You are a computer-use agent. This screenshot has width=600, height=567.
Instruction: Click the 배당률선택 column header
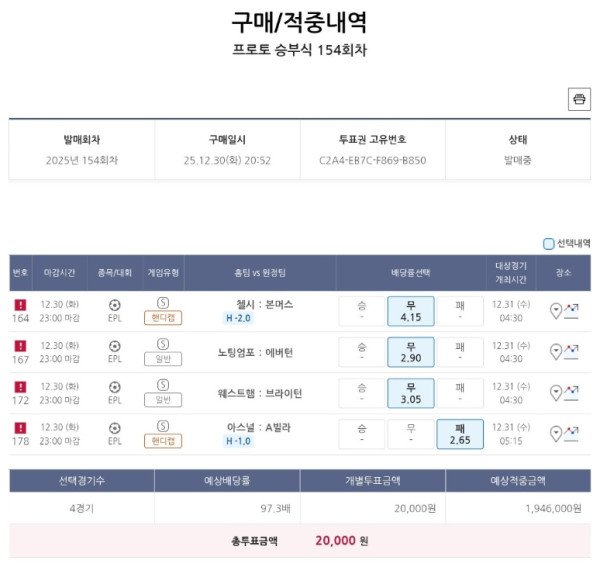tap(410, 272)
